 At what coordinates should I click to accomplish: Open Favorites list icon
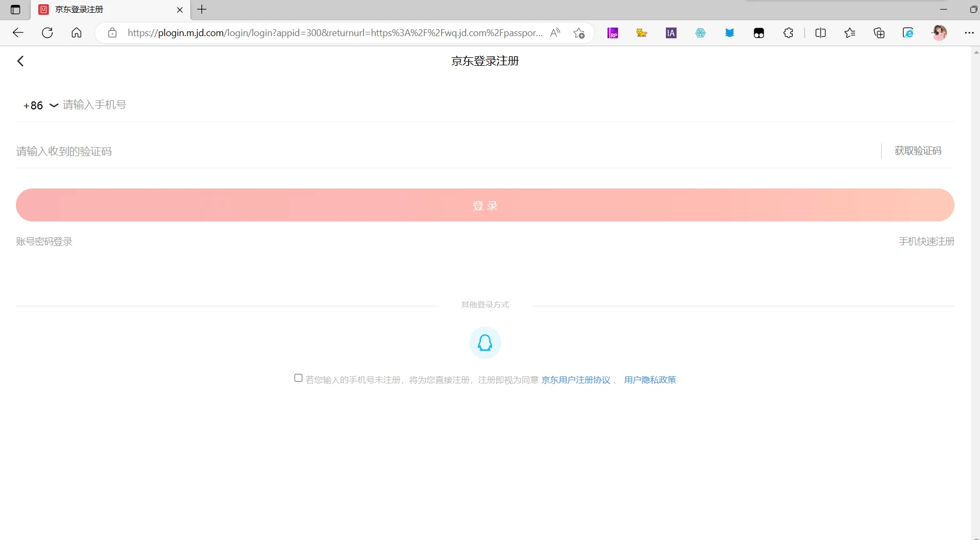[850, 33]
